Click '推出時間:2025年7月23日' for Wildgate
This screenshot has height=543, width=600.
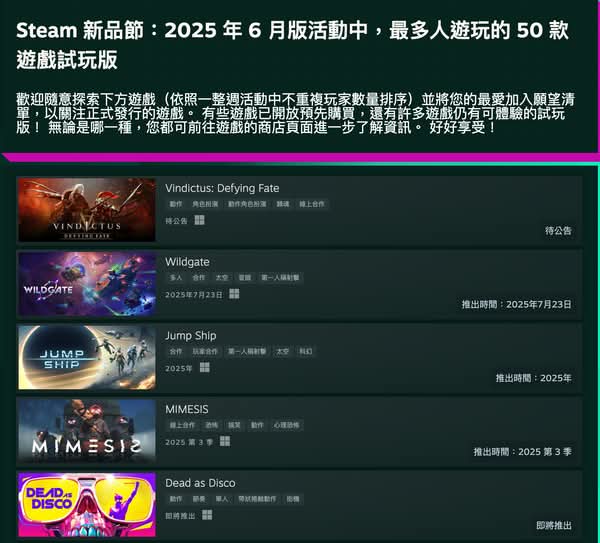tap(517, 305)
